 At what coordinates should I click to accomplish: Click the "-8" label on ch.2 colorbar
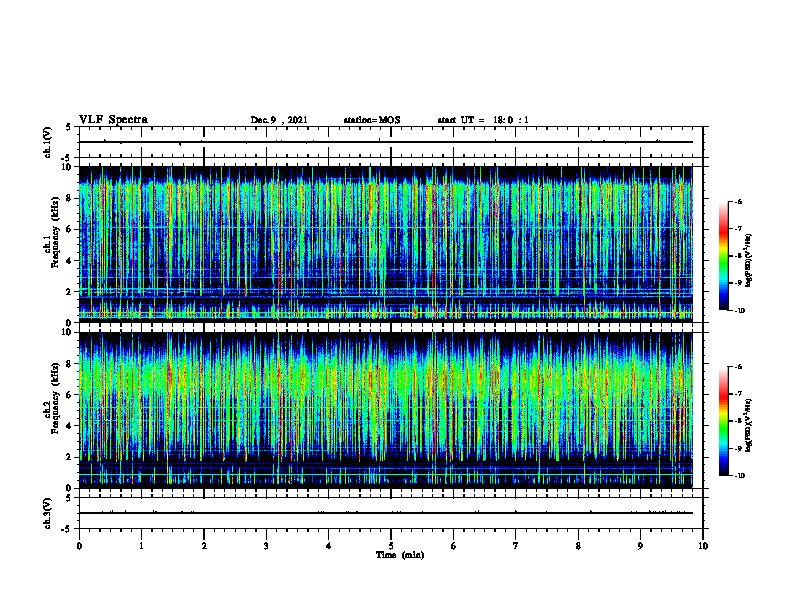(738, 422)
